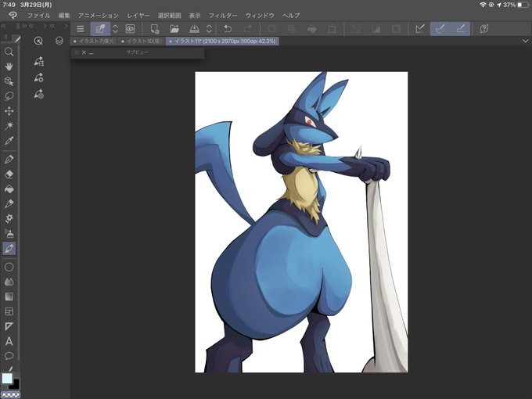
Task: Collapse the leftmost palette dock double-chevron
Action: (x=3, y=26)
